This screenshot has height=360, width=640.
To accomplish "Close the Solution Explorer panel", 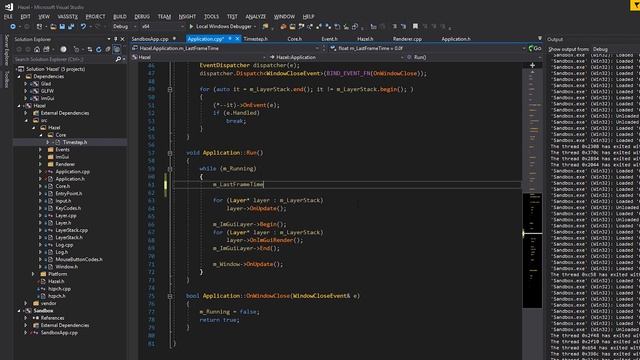I will 122,39.
